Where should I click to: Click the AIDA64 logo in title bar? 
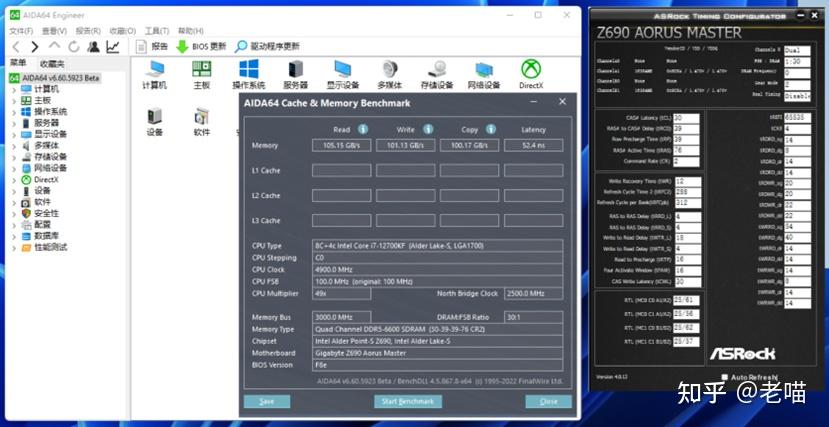(x=15, y=15)
